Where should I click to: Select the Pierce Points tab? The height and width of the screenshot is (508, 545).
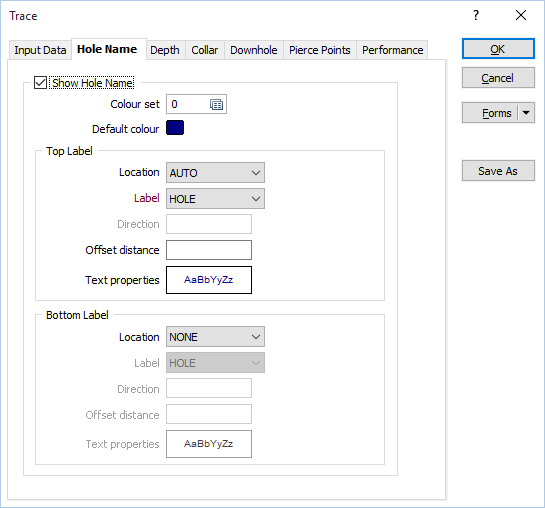[320, 50]
